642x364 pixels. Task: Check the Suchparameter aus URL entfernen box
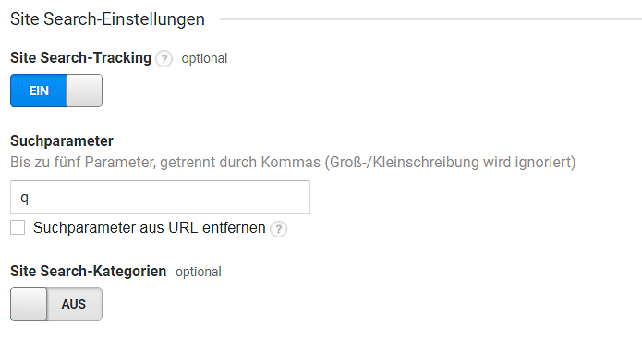(x=18, y=227)
